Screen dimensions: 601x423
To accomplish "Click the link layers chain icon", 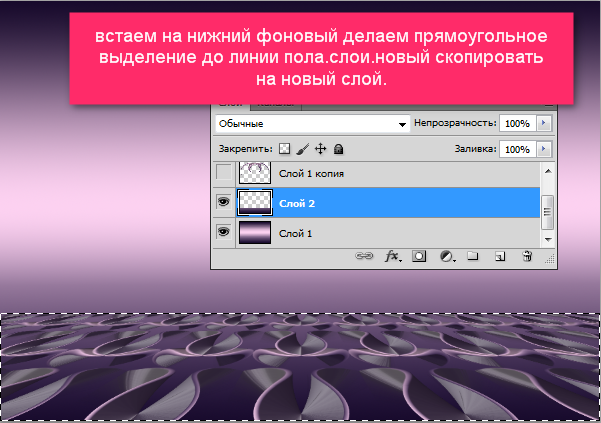I will click(x=364, y=256).
